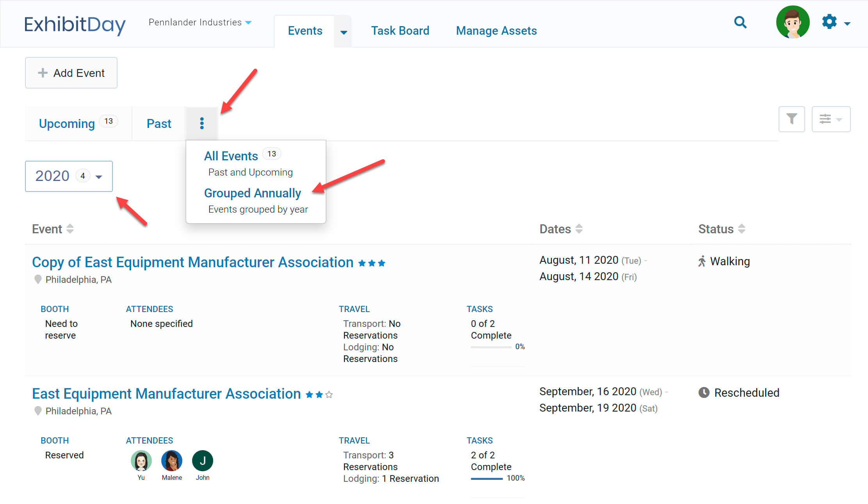The height and width of the screenshot is (504, 868).
Task: Click 'Lodging: 1 Reservation' text
Action: pyautogui.click(x=391, y=478)
